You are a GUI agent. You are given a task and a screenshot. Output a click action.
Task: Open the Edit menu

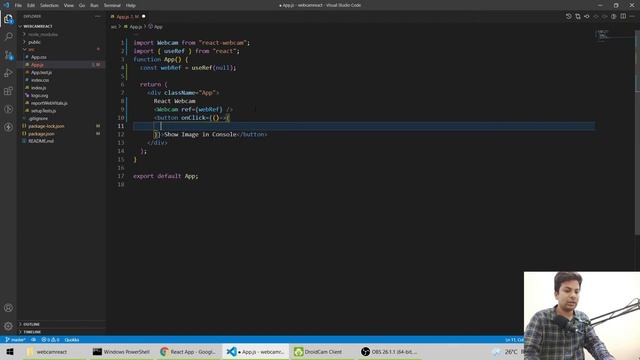click(x=31, y=5)
